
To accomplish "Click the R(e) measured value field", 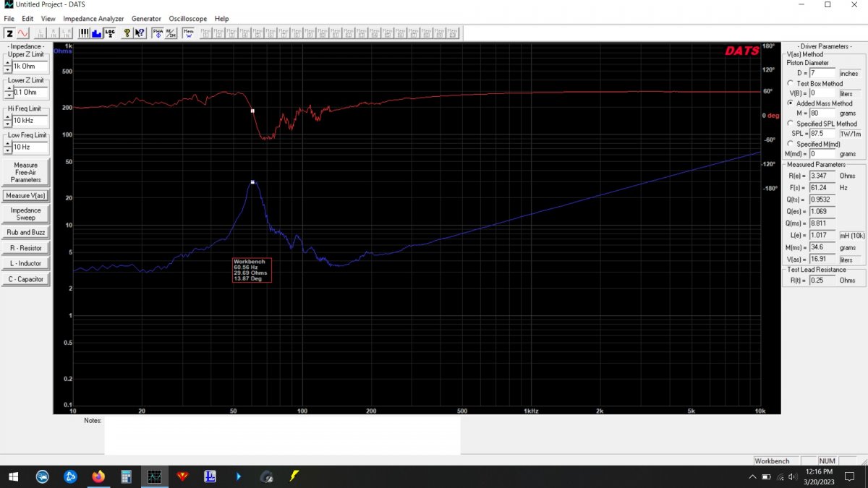I will click(x=822, y=176).
